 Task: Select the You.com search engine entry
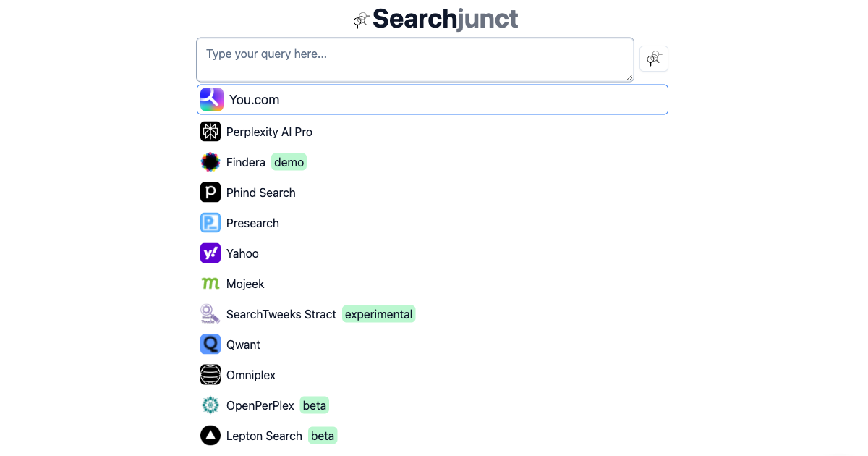coord(432,99)
